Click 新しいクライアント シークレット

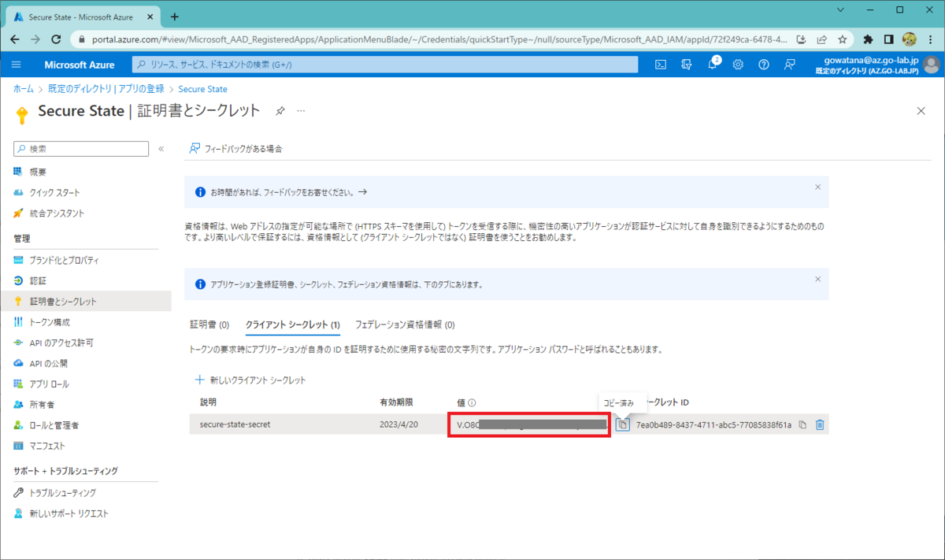pyautogui.click(x=250, y=380)
